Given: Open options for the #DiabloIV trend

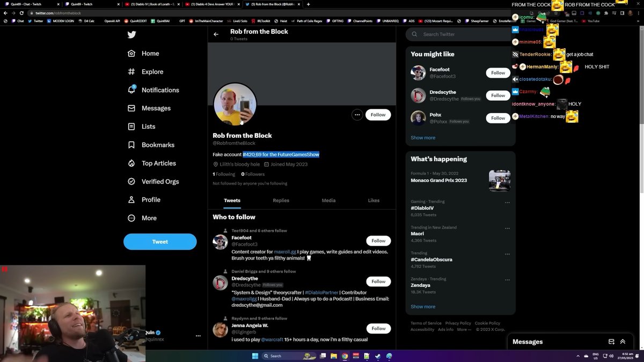Looking at the screenshot, I should click(x=507, y=203).
